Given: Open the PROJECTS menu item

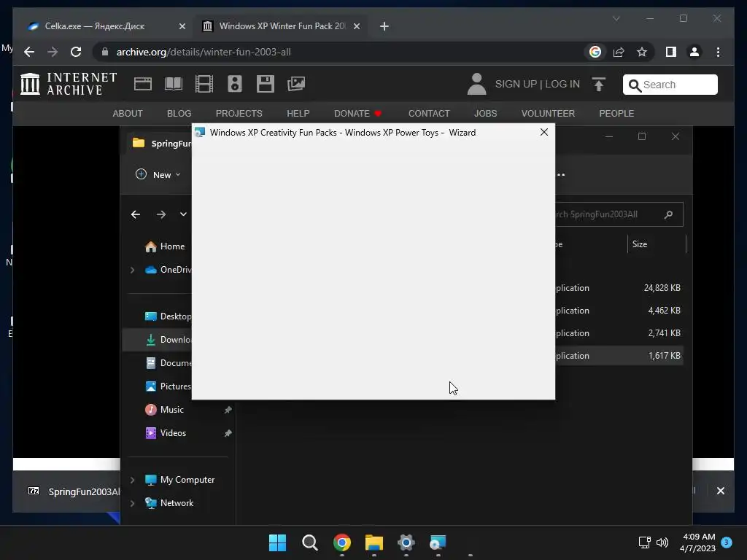Looking at the screenshot, I should coord(239,113).
